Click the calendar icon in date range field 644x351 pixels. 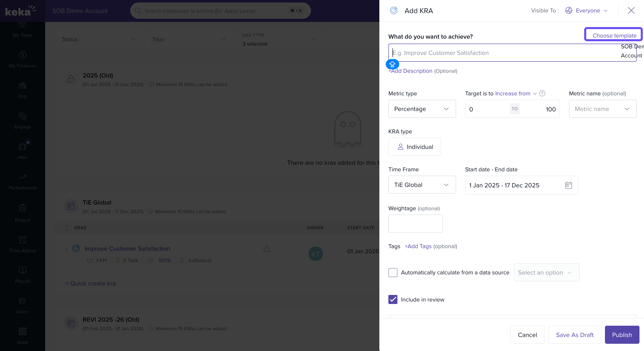[568, 185]
